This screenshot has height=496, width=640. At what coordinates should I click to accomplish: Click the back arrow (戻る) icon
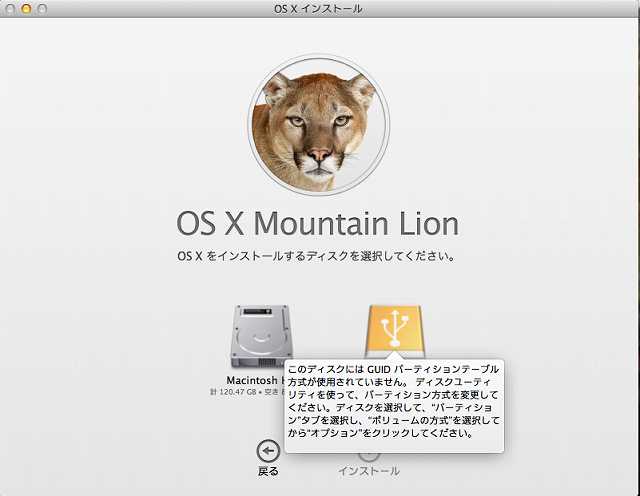[268, 451]
